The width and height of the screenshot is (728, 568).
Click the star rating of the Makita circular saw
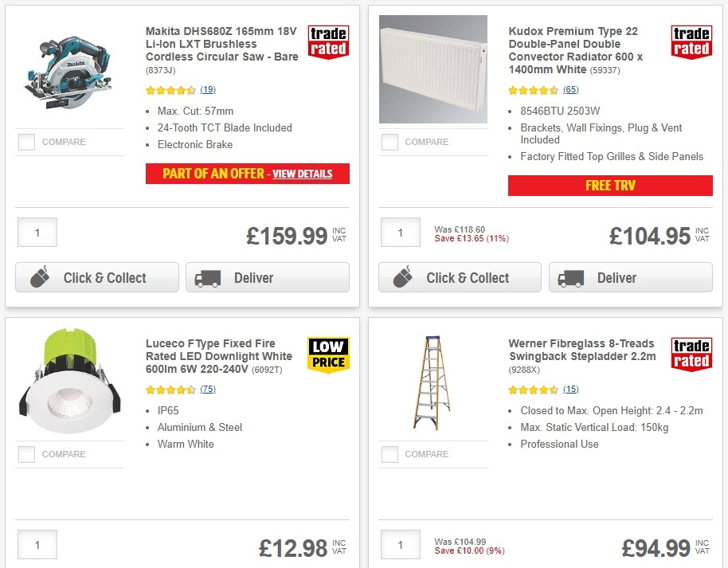click(168, 90)
